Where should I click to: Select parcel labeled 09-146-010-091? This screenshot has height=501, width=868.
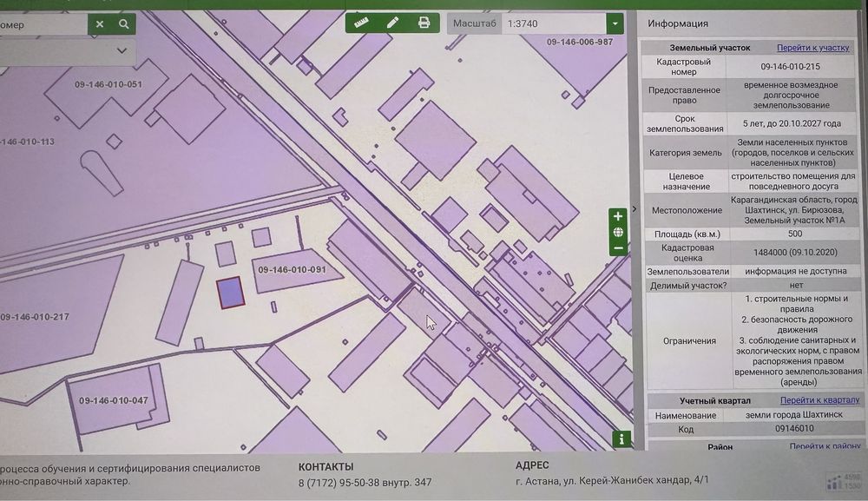point(293,269)
